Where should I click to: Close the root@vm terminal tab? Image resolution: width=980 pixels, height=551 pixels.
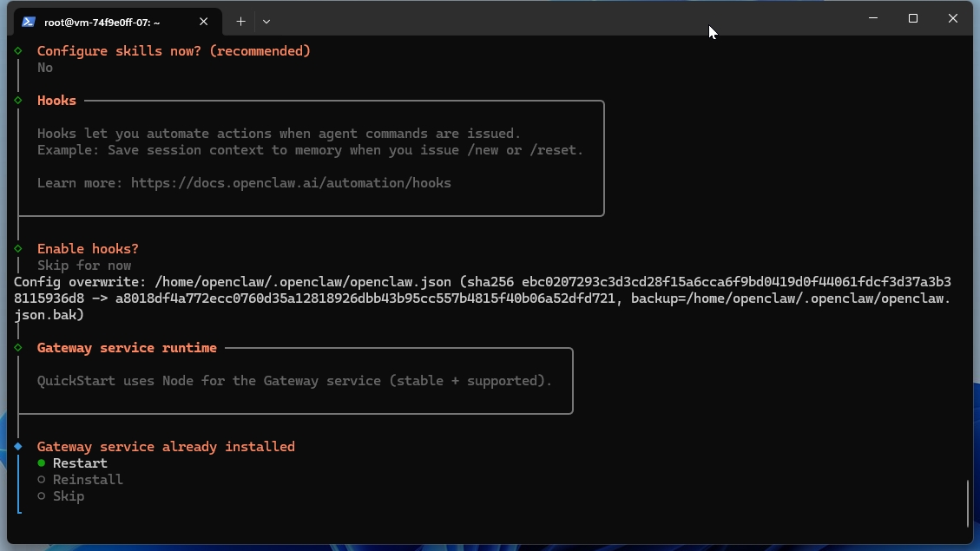coord(204,22)
